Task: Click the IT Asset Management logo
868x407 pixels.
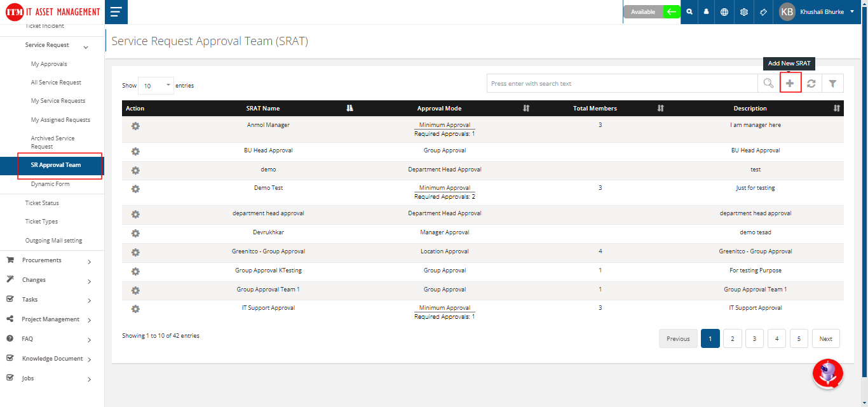Action: (52, 12)
